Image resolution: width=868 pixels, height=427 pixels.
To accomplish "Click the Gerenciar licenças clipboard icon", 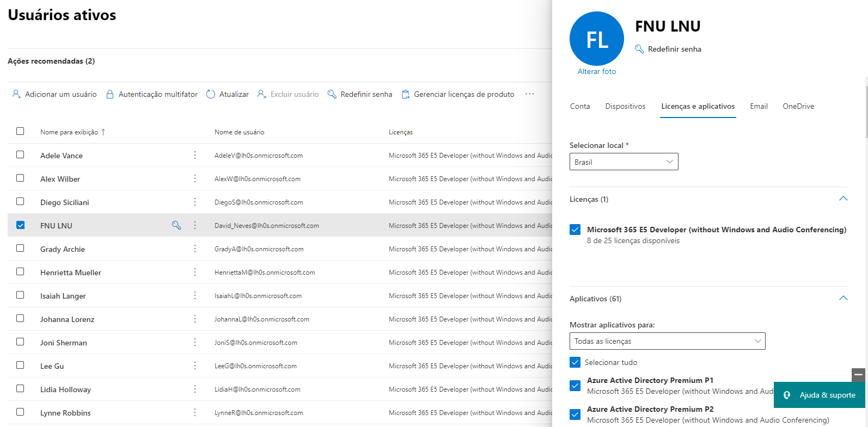I will click(406, 94).
